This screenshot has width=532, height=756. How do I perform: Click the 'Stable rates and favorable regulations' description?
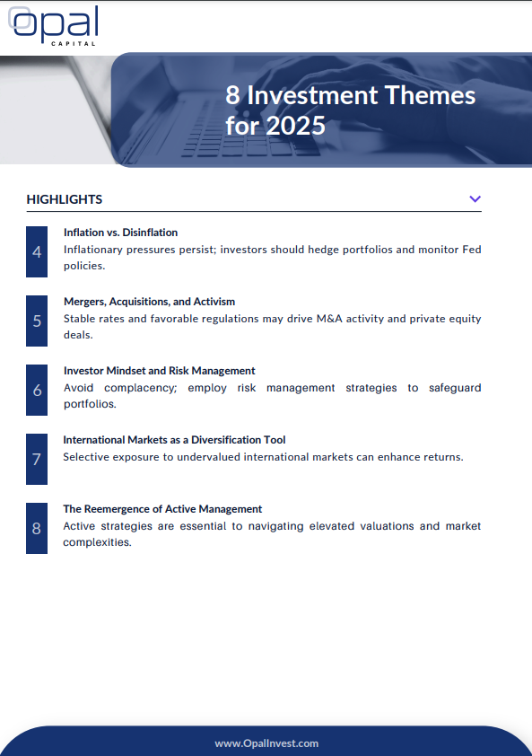(x=272, y=327)
